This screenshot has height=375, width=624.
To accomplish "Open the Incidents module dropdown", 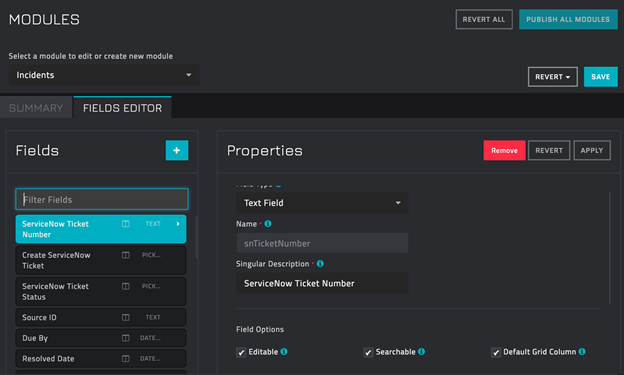I will pos(104,75).
